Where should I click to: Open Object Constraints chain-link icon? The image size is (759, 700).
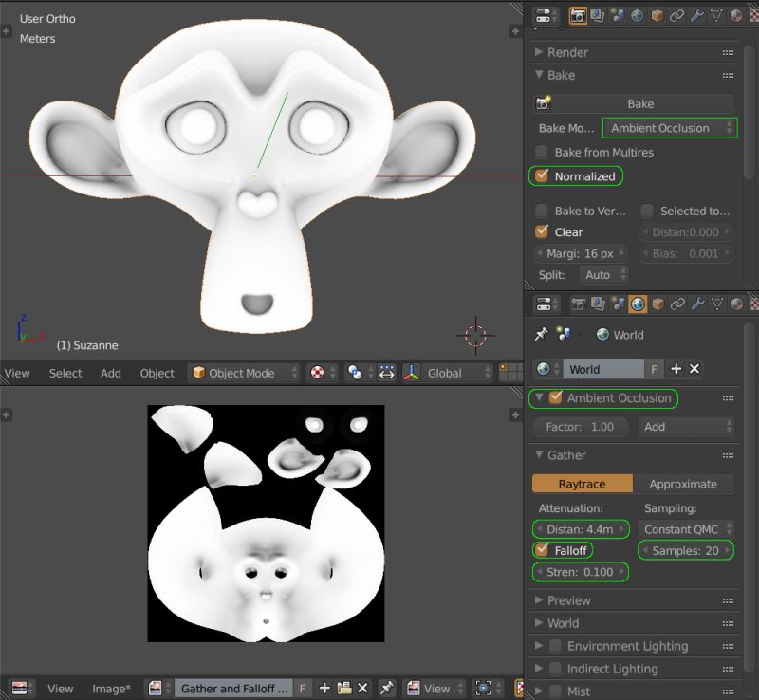tap(675, 15)
